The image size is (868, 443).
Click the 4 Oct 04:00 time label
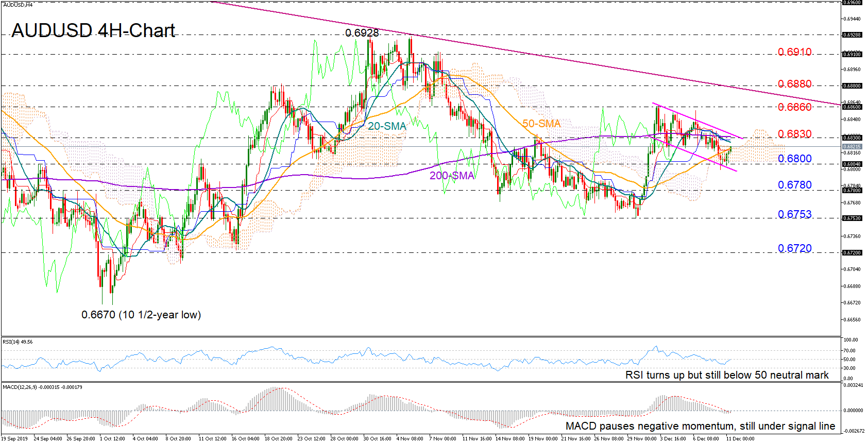click(x=145, y=439)
